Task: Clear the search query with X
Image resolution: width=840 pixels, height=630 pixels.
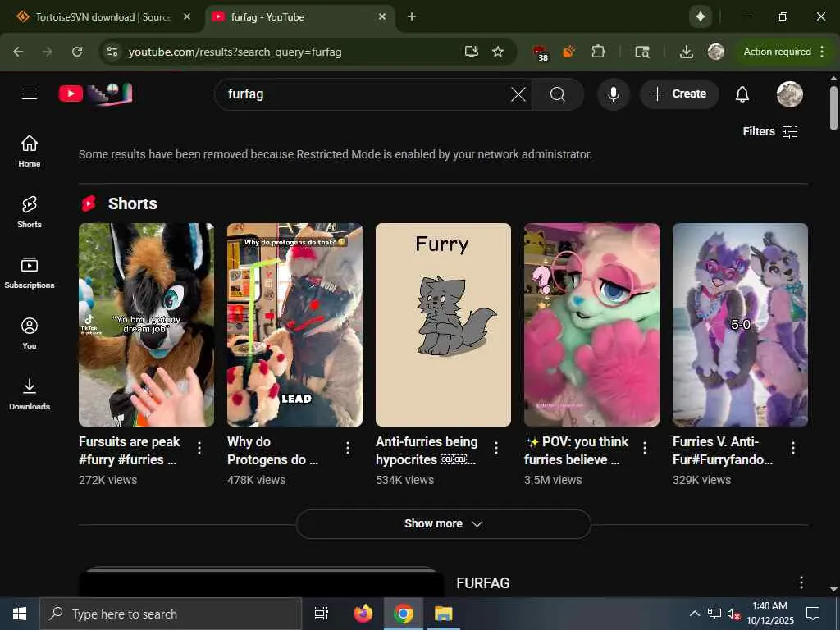Action: (518, 94)
